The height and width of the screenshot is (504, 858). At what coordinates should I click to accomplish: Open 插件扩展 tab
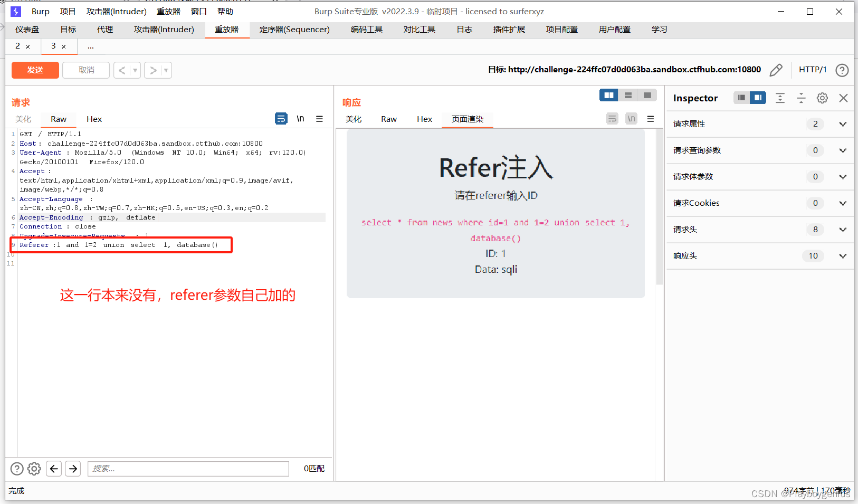(x=509, y=30)
